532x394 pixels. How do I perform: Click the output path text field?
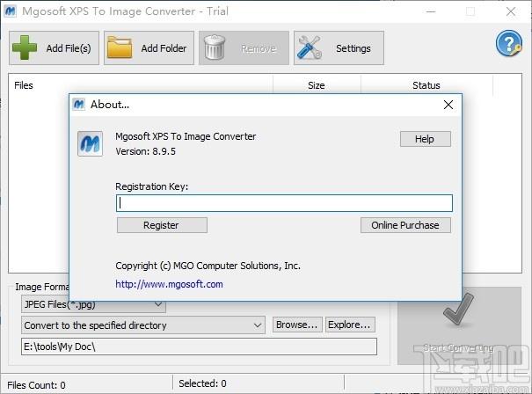click(199, 347)
